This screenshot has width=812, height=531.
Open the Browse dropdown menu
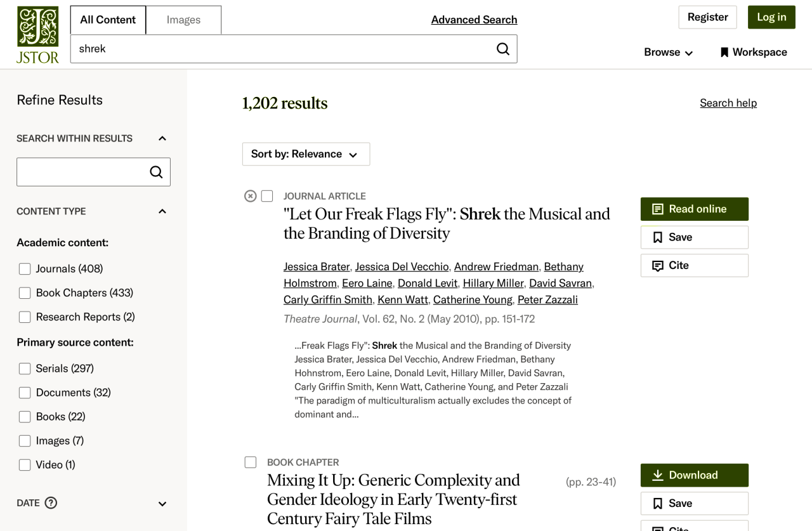click(x=668, y=52)
